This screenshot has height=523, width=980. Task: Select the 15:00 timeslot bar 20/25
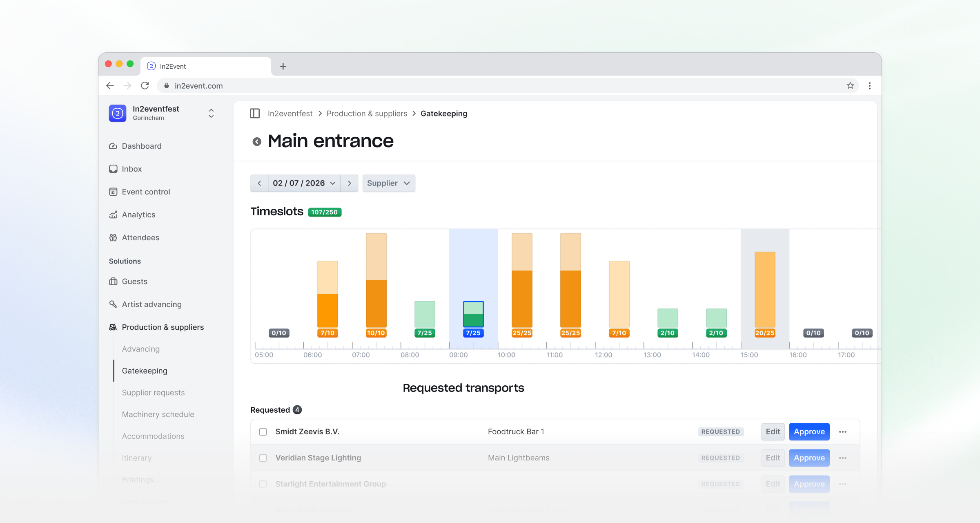click(765, 289)
